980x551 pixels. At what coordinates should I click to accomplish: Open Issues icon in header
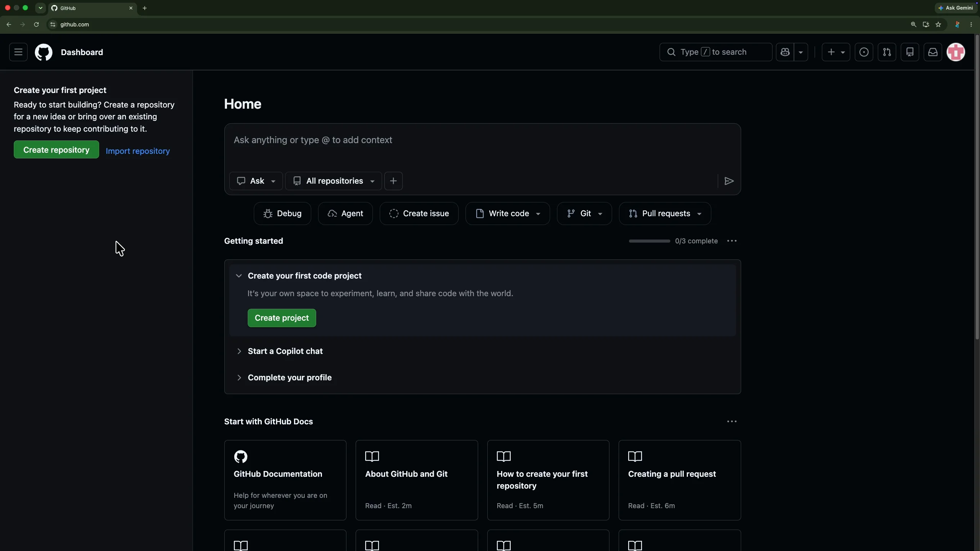point(864,52)
